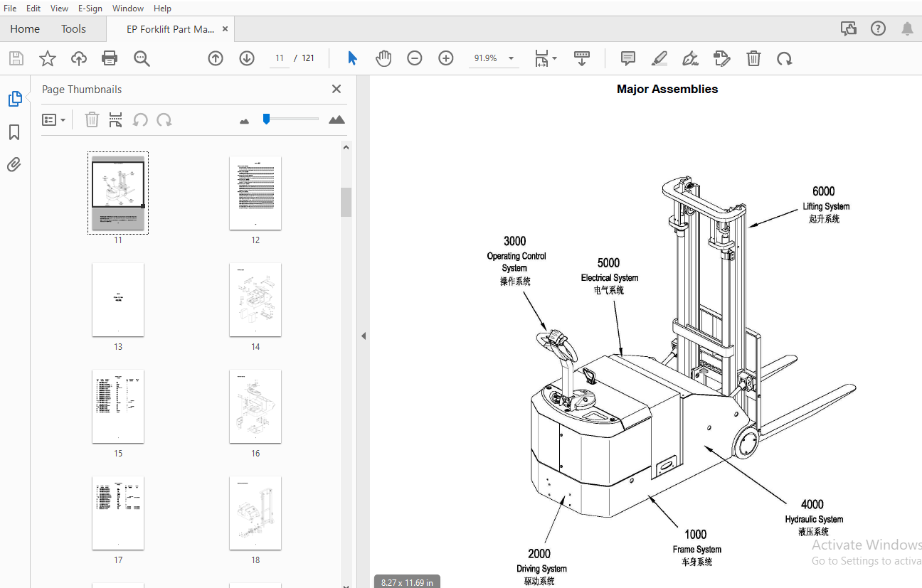The width and height of the screenshot is (922, 588).
Task: Open Page Thumbnails sidebar icon
Action: coord(15,99)
